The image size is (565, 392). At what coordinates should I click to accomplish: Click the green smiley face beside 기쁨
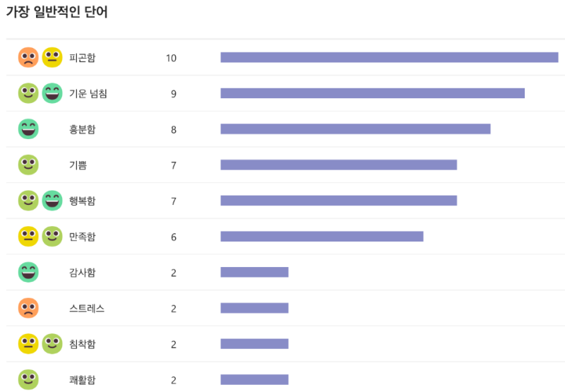(28, 165)
